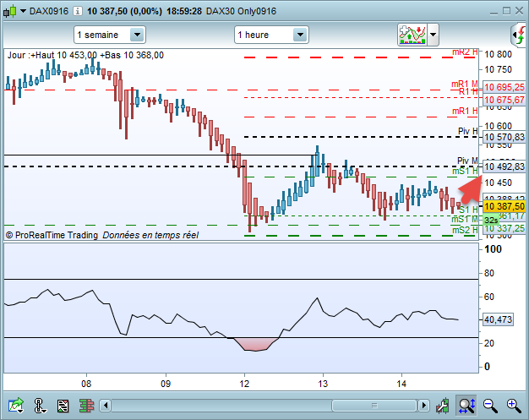Click the date marker 12 on time axis
The height and width of the screenshot is (420, 529).
pyautogui.click(x=244, y=384)
